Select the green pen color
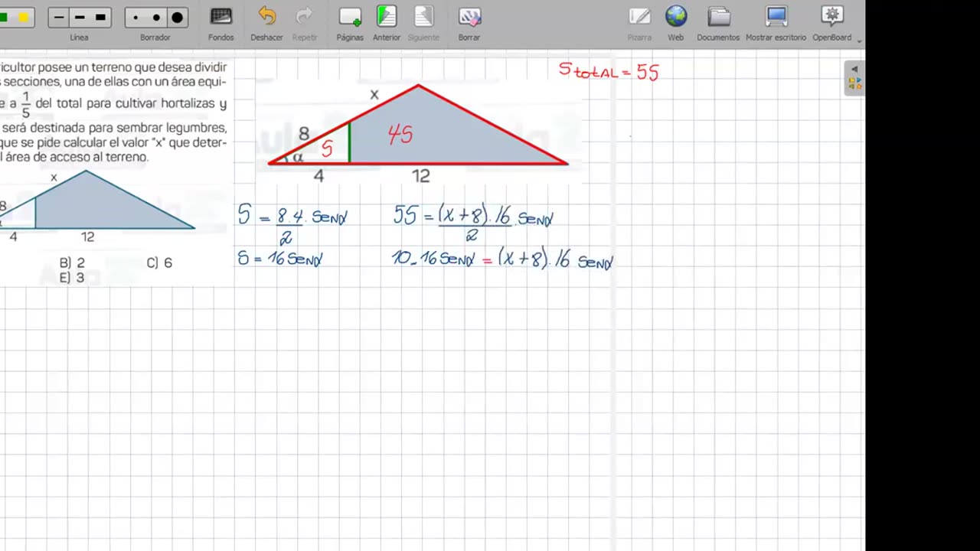Screen dimensions: 980x551 click(x=4, y=17)
